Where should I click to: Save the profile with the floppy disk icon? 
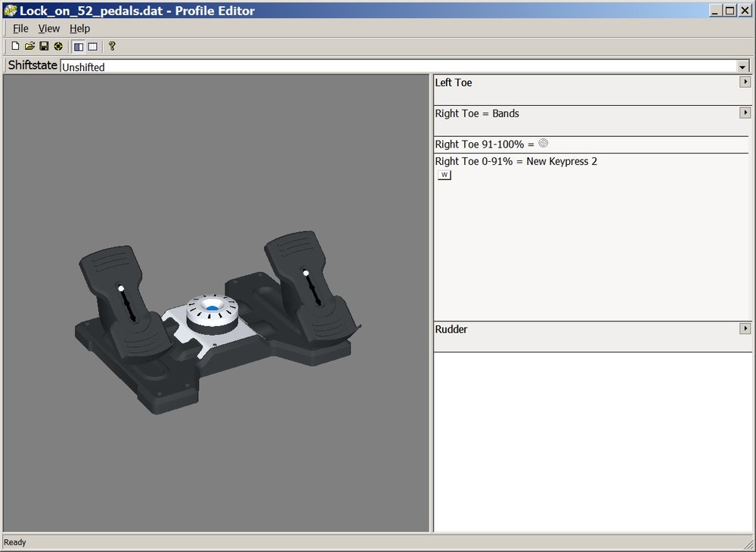pos(44,46)
